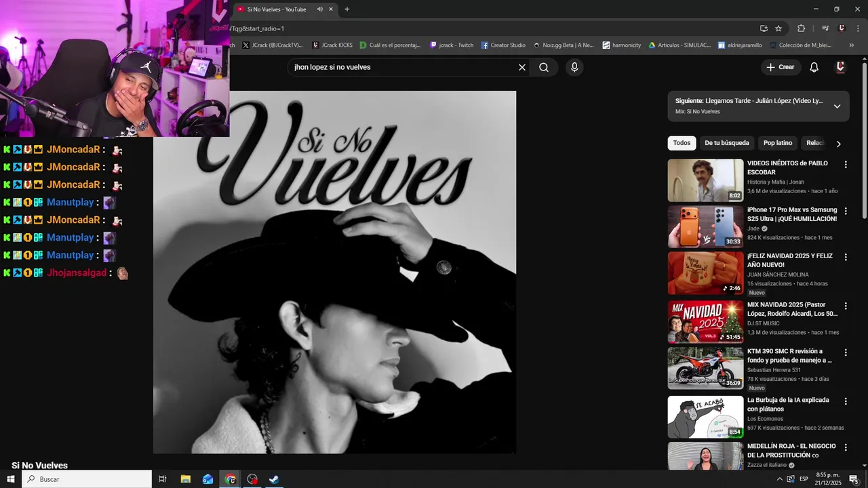Open Steam from the taskbar
The image size is (868, 488).
pyautogui.click(x=274, y=479)
